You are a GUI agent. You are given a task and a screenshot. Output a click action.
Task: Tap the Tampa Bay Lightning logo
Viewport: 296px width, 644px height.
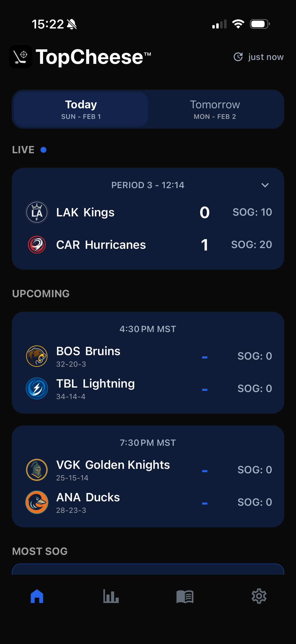click(37, 388)
